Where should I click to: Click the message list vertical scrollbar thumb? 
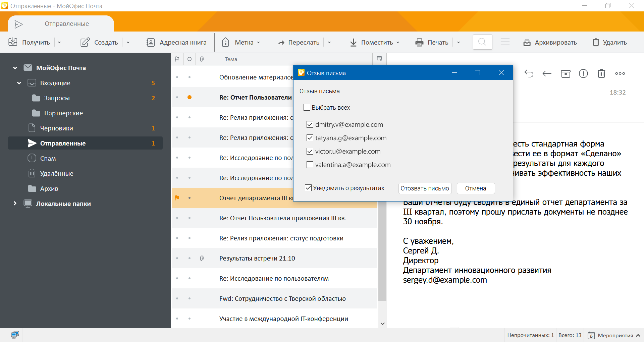pyautogui.click(x=382, y=251)
